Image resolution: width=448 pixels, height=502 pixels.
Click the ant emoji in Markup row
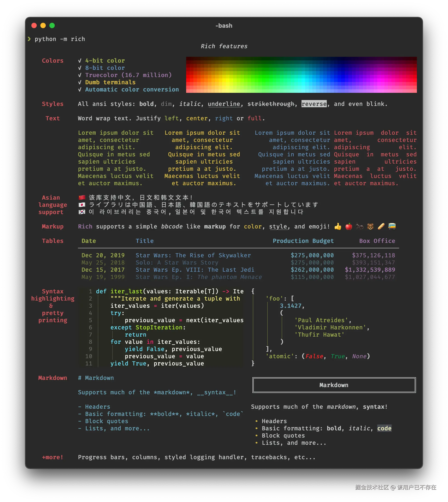point(359,226)
